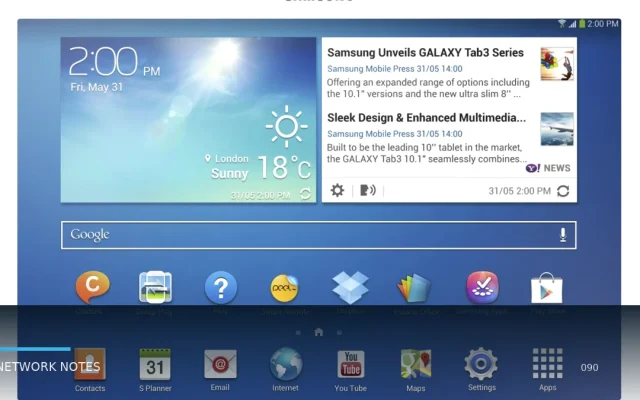The image size is (640, 400).
Task: Launch the Polaris Office app
Action: (415, 288)
